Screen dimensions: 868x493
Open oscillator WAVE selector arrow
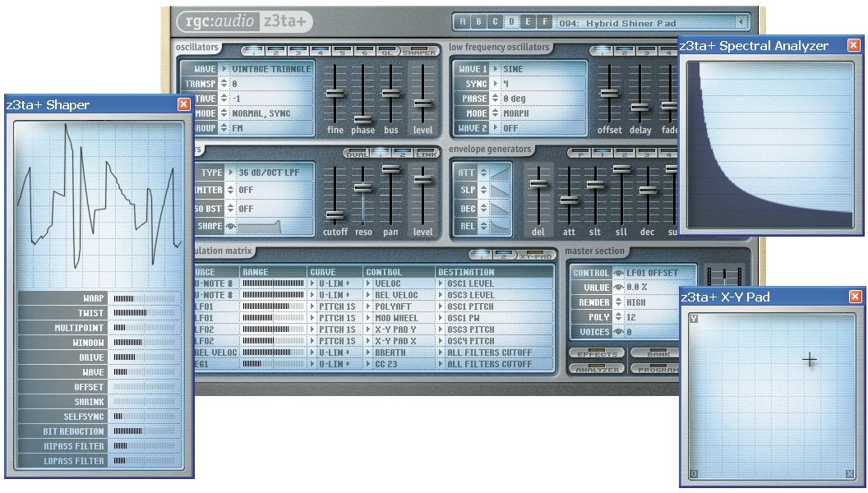coord(224,69)
